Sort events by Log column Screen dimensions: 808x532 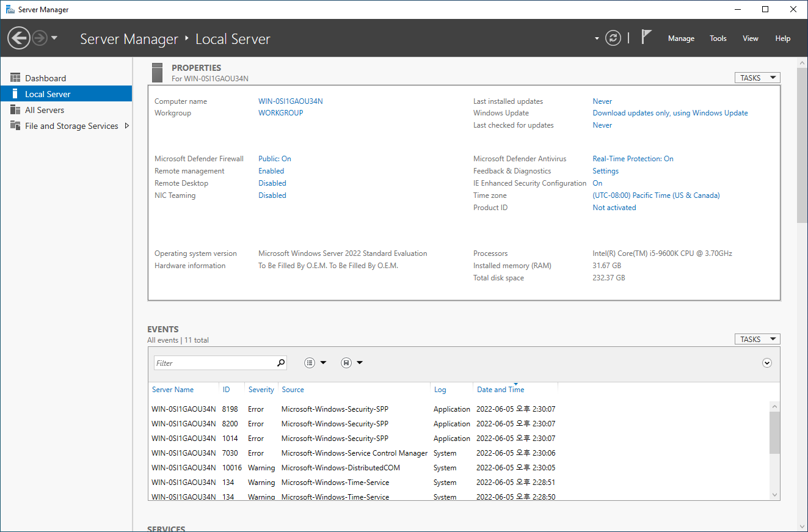[440, 390]
